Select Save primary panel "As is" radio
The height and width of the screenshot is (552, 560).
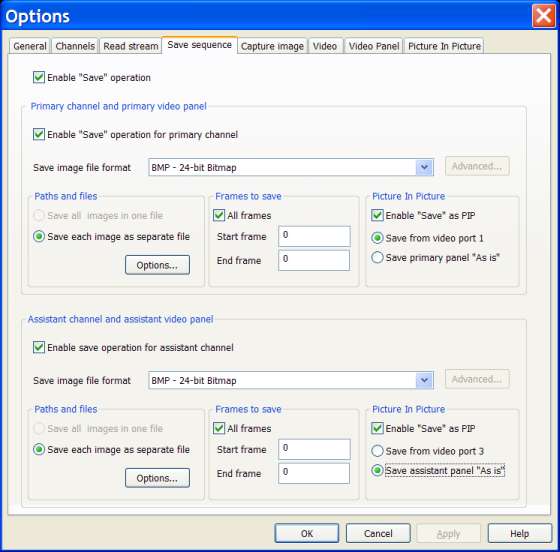click(377, 257)
